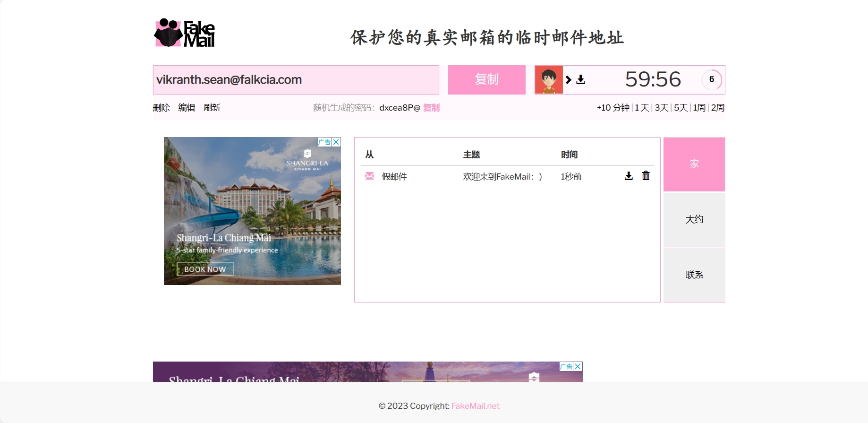This screenshot has width=868, height=423.
Task: Open the 大约 tab
Action: pyautogui.click(x=694, y=219)
